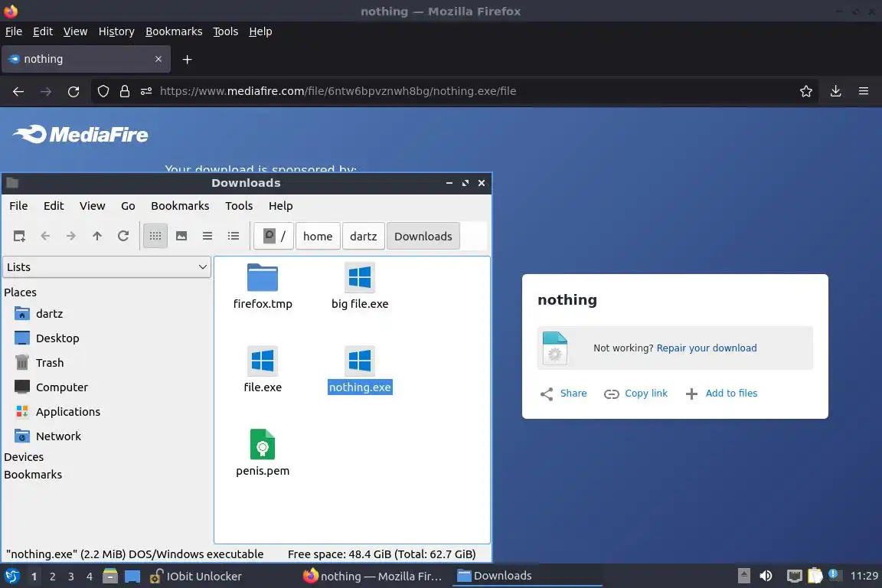Open Firefox View menu
Viewport: 882px width, 588px height.
tap(75, 31)
